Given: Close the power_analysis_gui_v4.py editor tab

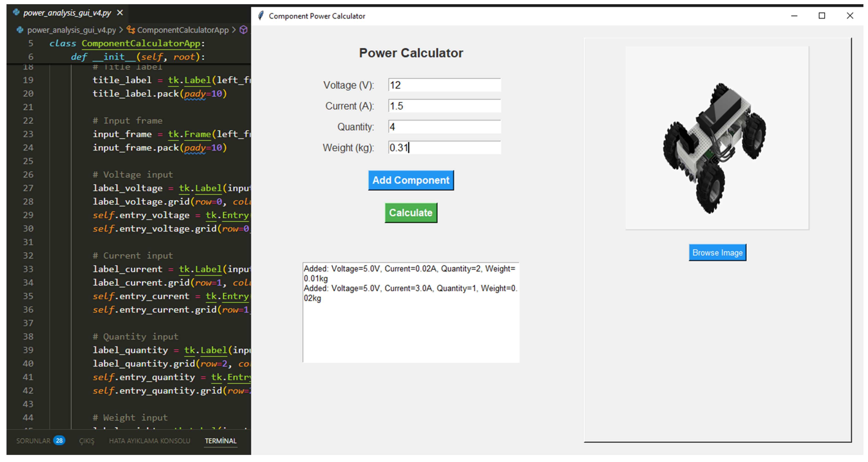Looking at the screenshot, I should 120,13.
